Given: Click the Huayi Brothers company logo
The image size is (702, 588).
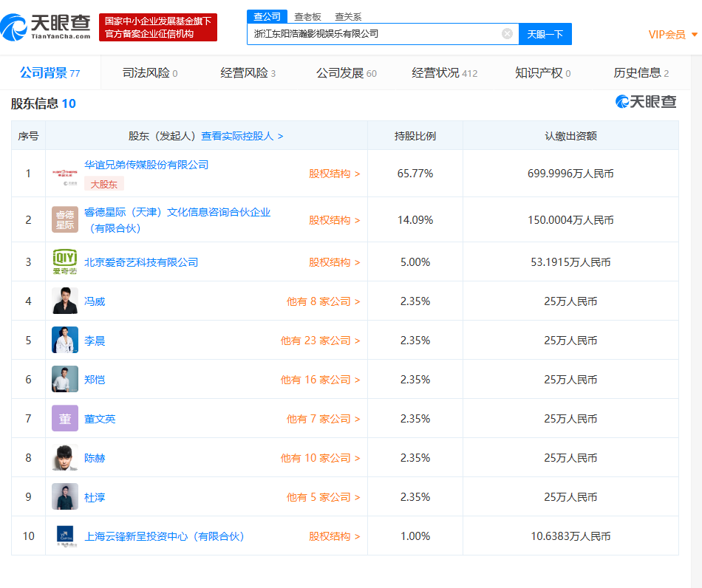Looking at the screenshot, I should coord(65,174).
